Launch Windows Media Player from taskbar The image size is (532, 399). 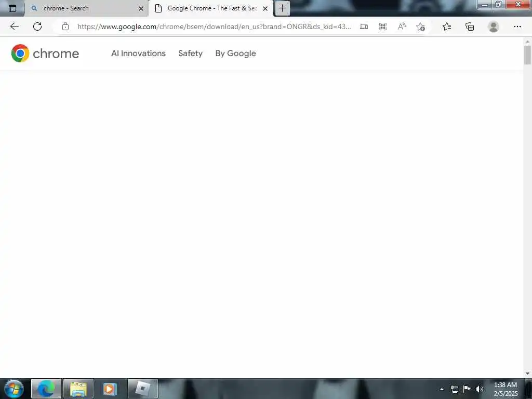click(110, 389)
